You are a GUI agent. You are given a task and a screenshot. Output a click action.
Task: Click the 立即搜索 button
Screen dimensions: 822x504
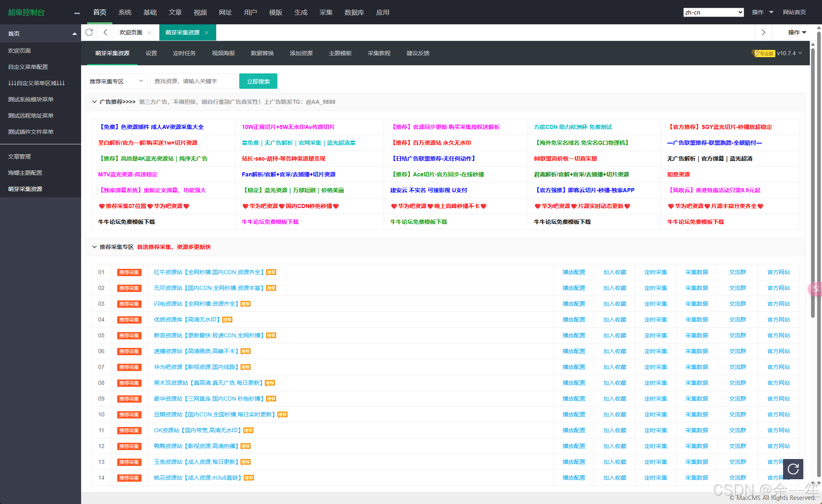click(258, 81)
